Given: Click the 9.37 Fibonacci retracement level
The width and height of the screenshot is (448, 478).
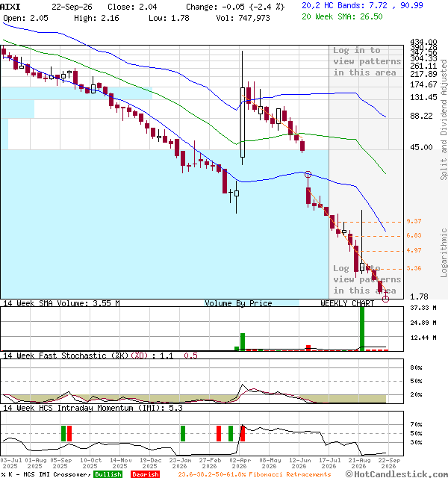Looking at the screenshot, I should [414, 221].
